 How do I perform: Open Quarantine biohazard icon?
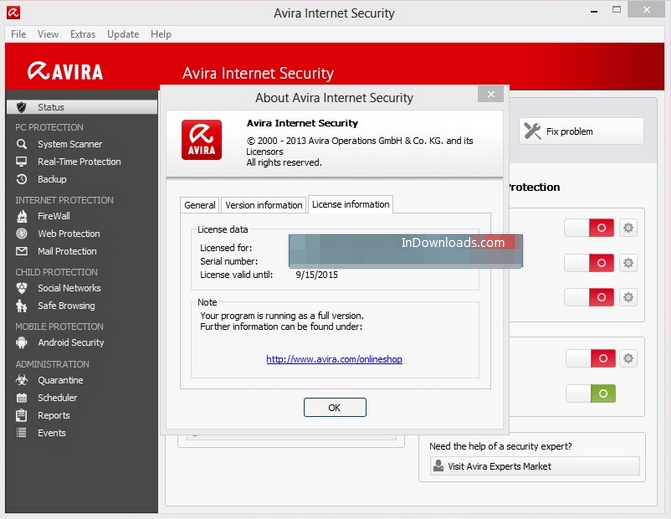click(21, 380)
